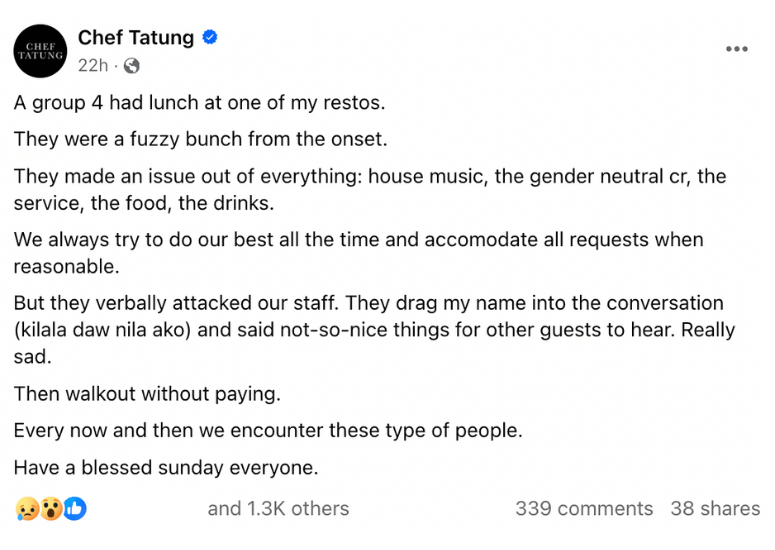Click the 'Have a blessed sunday everyone' text

pyautogui.click(x=166, y=467)
